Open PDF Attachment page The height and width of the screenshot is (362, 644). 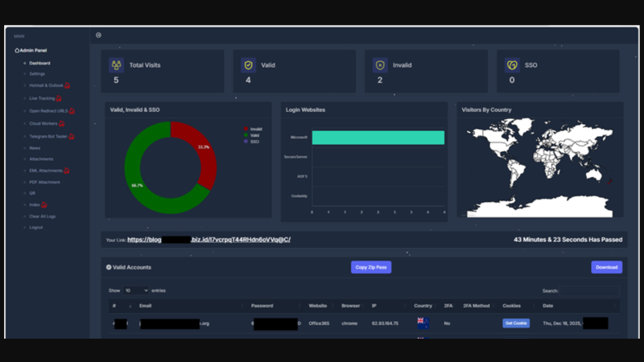pyautogui.click(x=44, y=182)
